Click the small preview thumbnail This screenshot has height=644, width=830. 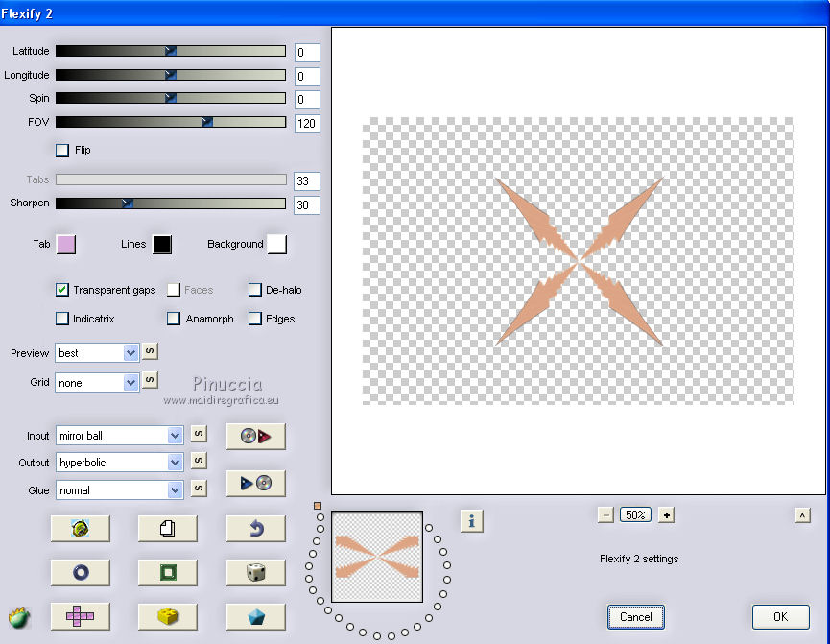pyautogui.click(x=377, y=557)
